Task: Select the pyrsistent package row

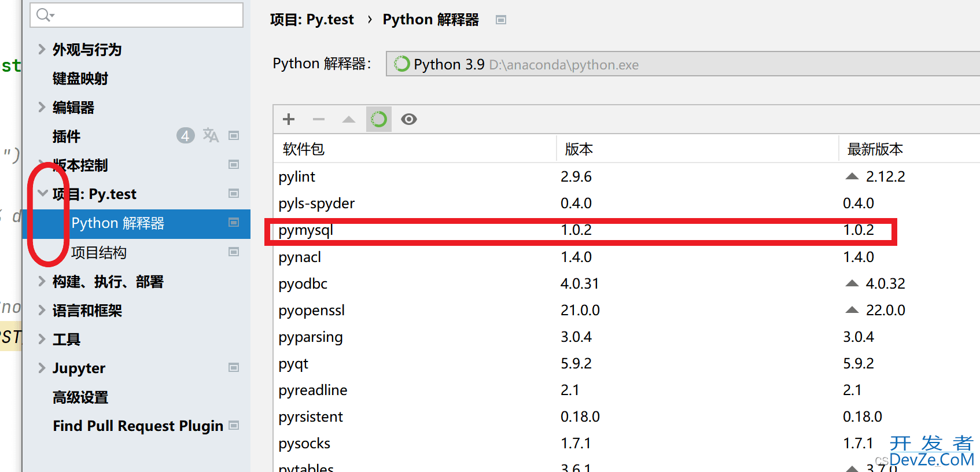Action: 627,416
